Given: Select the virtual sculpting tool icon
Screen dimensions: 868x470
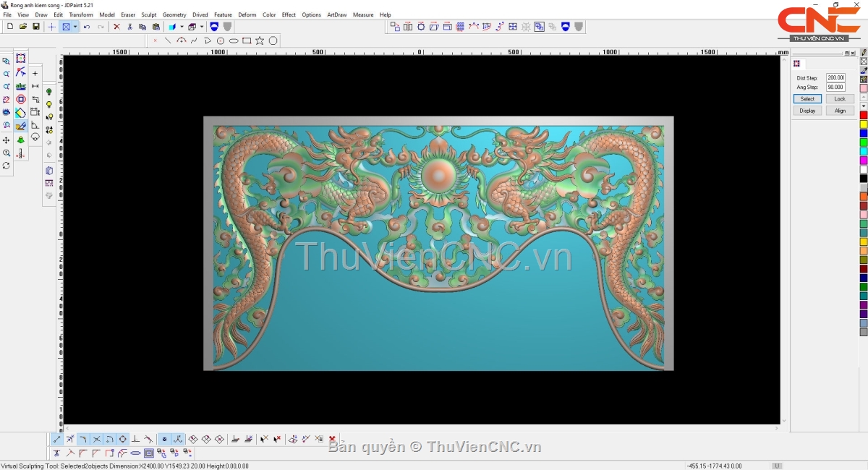Looking at the screenshot, I should 21,126.
